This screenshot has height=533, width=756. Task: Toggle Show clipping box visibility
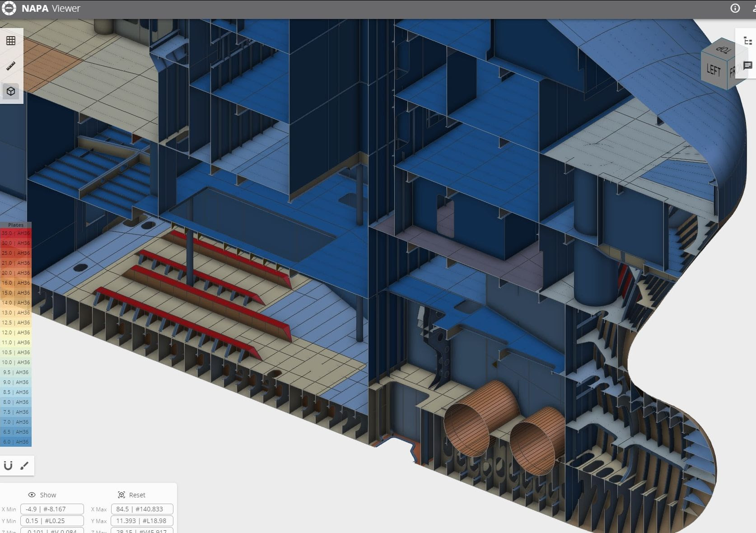click(42, 495)
